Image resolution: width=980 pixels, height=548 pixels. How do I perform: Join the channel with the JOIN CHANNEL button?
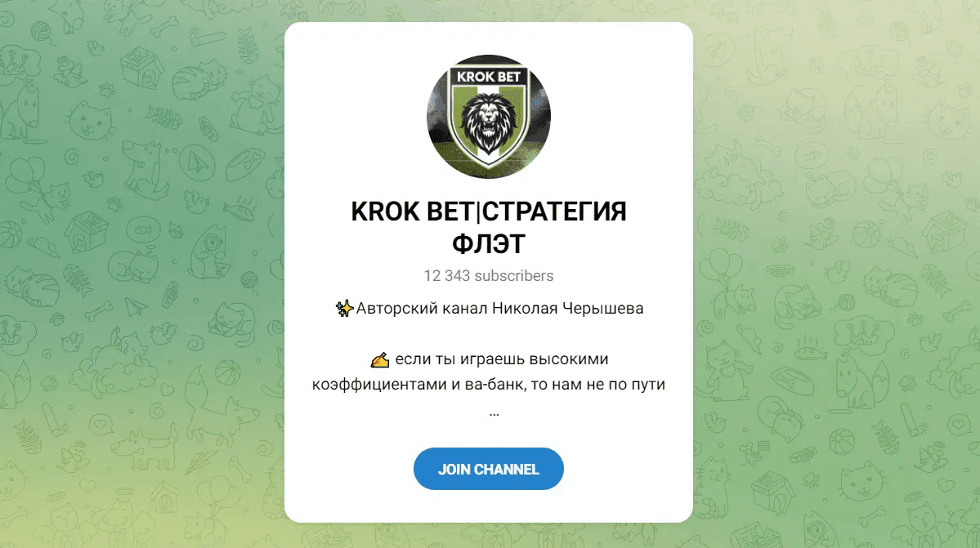coord(489,469)
